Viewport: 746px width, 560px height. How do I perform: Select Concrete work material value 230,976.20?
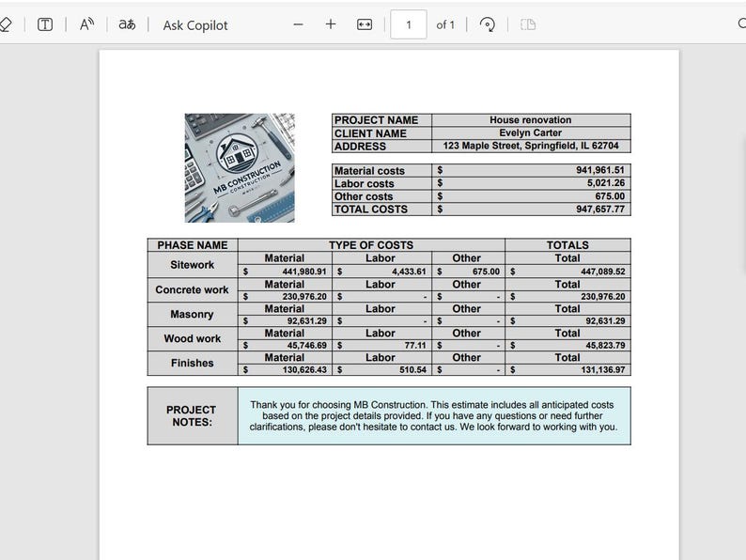304,296
